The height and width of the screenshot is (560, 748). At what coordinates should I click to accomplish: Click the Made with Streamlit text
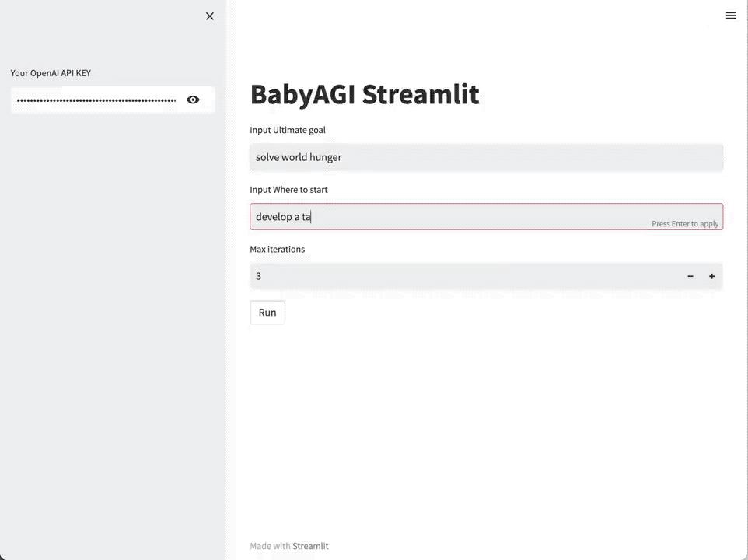pyautogui.click(x=288, y=545)
